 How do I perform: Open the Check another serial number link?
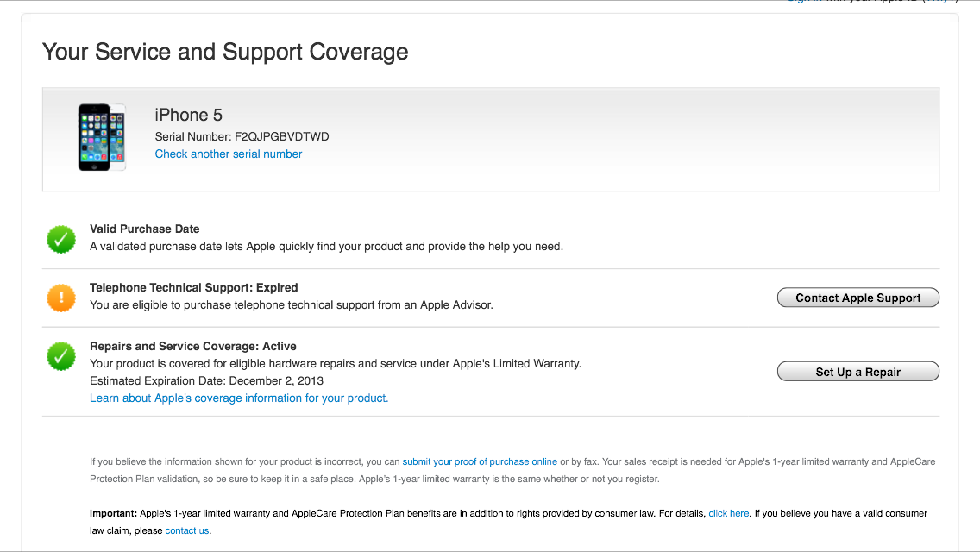(229, 154)
